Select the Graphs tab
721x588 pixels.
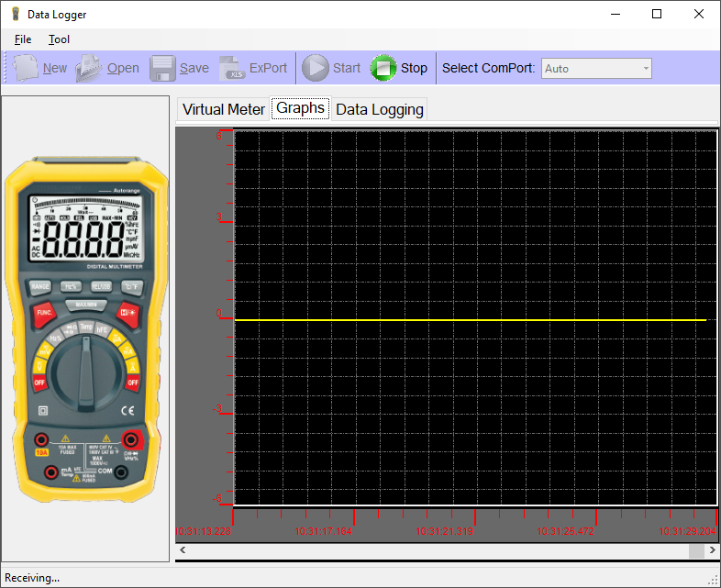pyautogui.click(x=300, y=108)
